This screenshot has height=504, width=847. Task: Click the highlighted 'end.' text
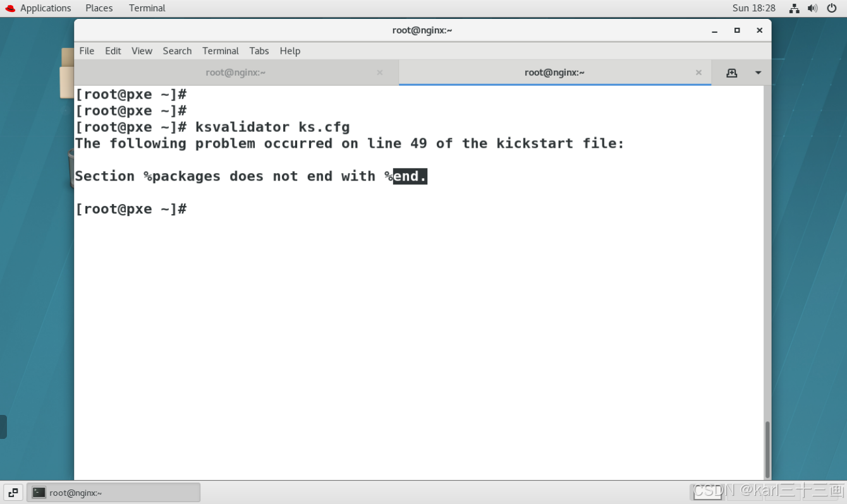click(x=410, y=176)
